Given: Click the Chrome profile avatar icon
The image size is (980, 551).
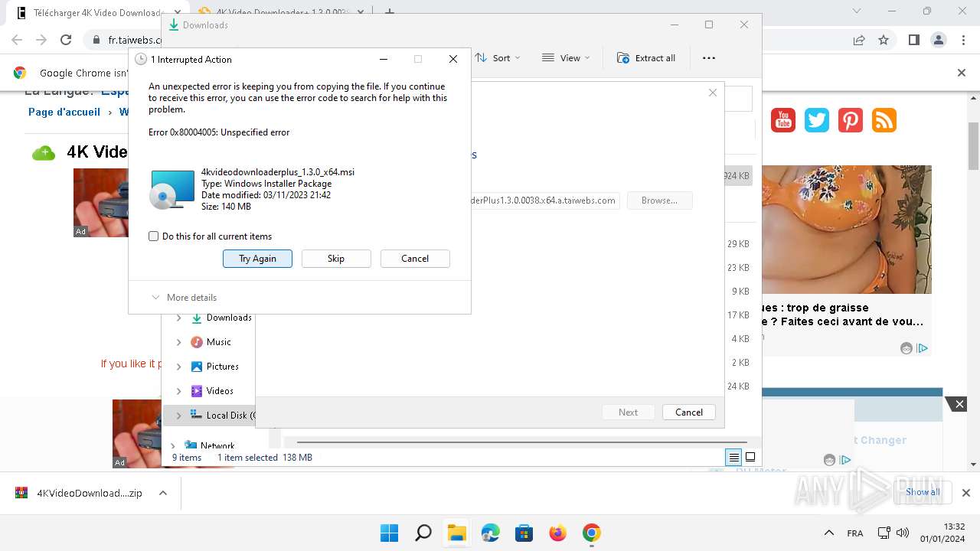Looking at the screenshot, I should point(938,40).
